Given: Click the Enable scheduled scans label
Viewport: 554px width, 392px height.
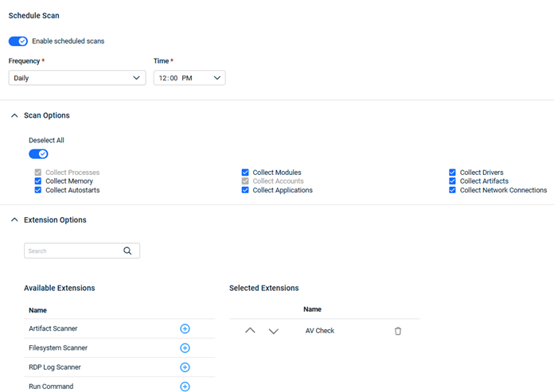Looking at the screenshot, I should (x=68, y=41).
